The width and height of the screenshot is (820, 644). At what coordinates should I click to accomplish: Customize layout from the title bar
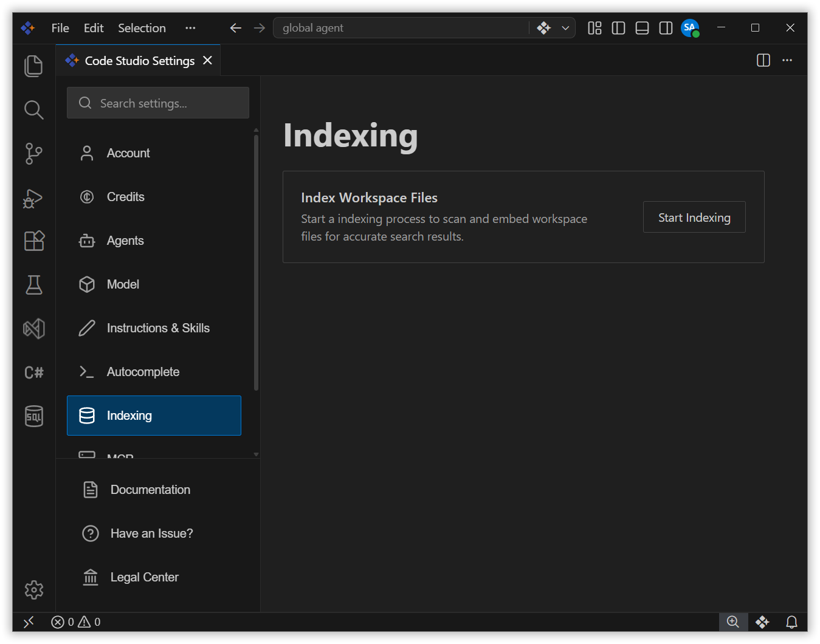coord(594,28)
